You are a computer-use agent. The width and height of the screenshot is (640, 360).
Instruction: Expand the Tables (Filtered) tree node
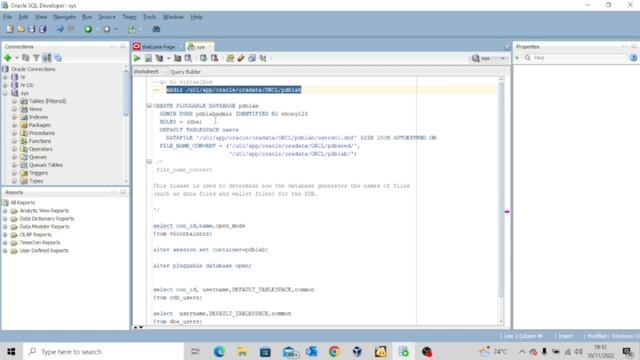pos(14,101)
